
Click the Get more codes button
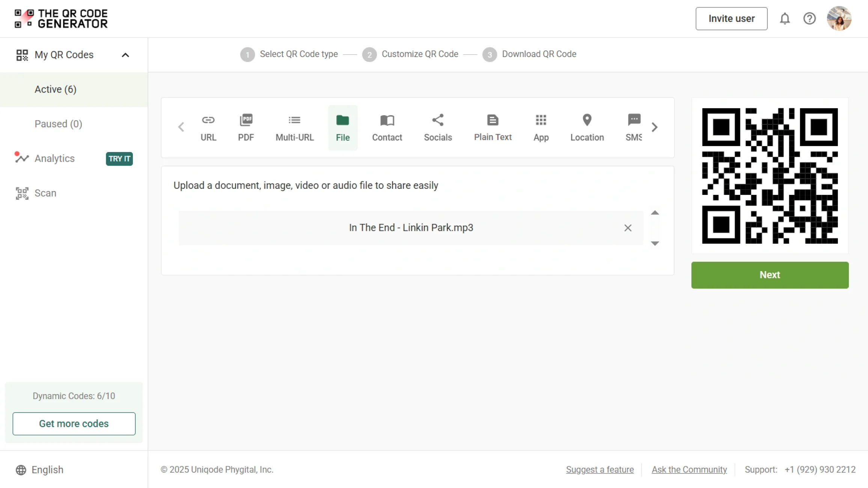coord(74,423)
